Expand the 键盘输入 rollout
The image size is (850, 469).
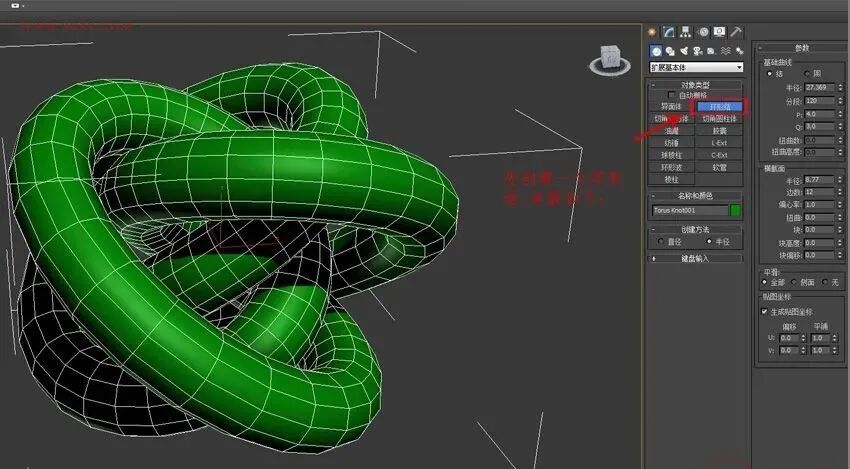[695, 259]
